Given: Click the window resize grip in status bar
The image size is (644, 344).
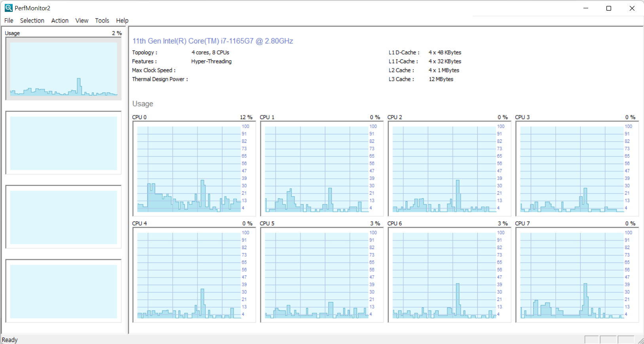Looking at the screenshot, I should 640,340.
